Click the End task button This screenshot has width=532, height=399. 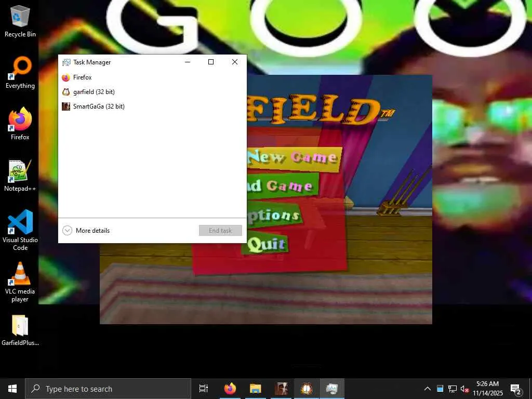coord(220,231)
